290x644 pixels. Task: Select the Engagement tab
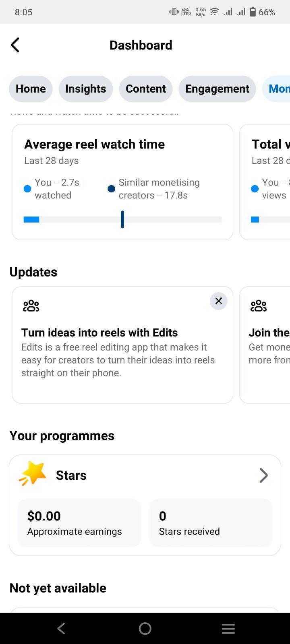pos(217,89)
